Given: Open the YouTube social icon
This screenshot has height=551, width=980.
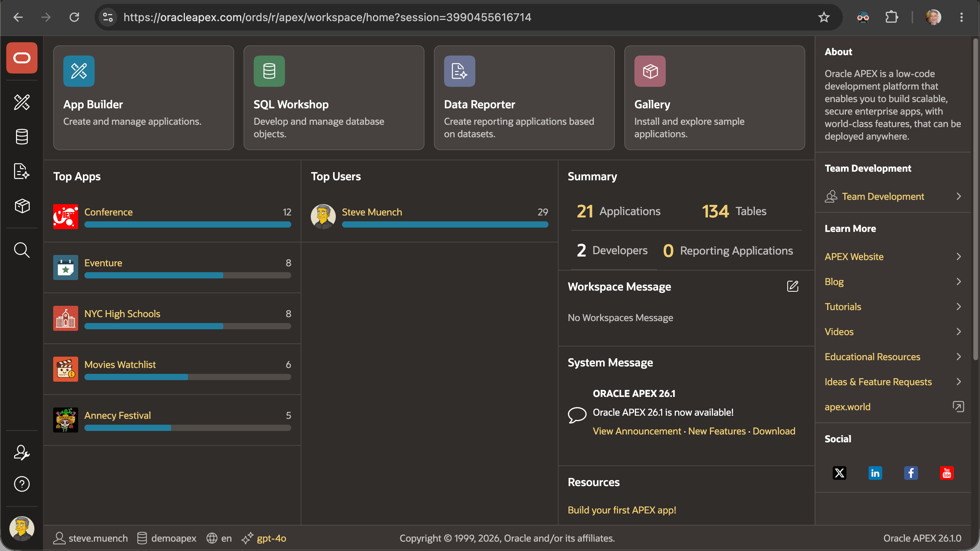Looking at the screenshot, I should 947,473.
